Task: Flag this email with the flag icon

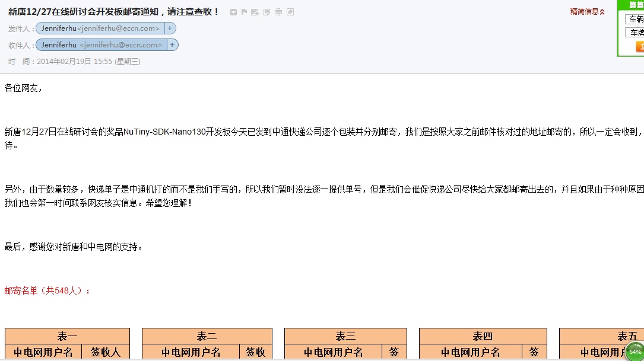Action: click(x=244, y=12)
